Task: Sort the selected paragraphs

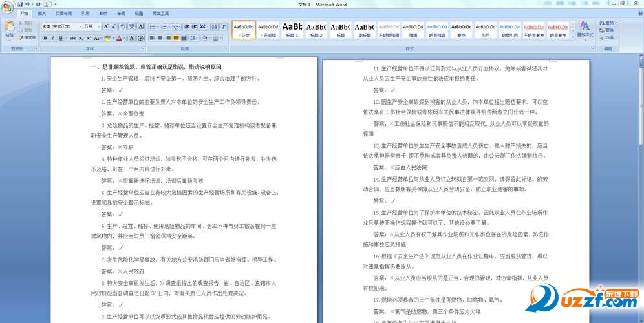Action: click(214, 26)
